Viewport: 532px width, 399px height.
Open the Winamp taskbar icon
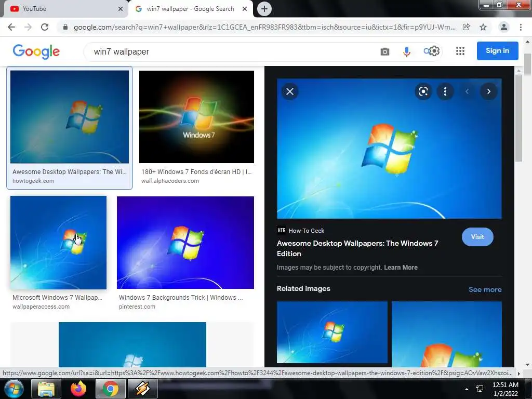pos(143,389)
